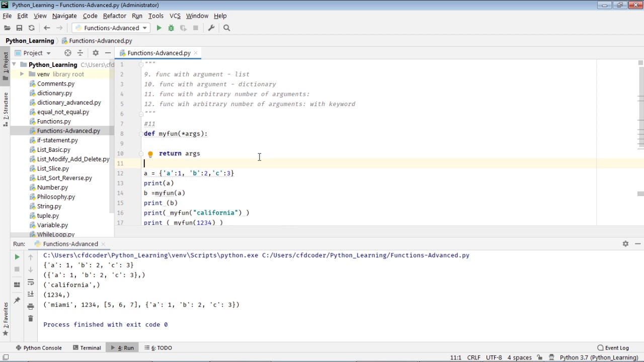Click the Synchronize refresh toolbar icon
Viewport: 644px width, 362px height.
31,28
